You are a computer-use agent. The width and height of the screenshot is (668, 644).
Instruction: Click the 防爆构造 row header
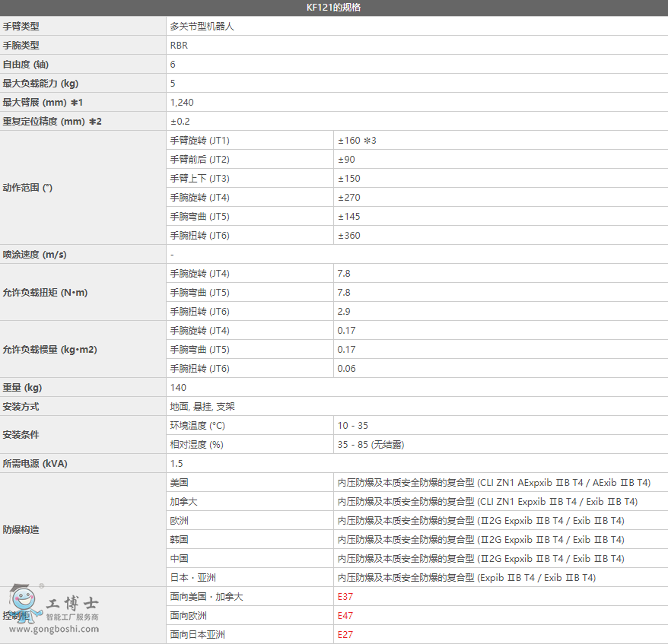21,530
